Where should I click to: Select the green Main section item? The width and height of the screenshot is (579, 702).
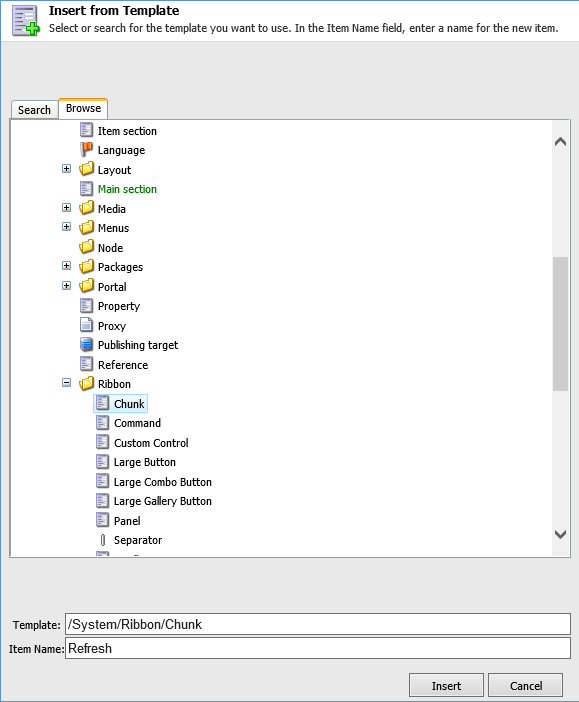127,189
